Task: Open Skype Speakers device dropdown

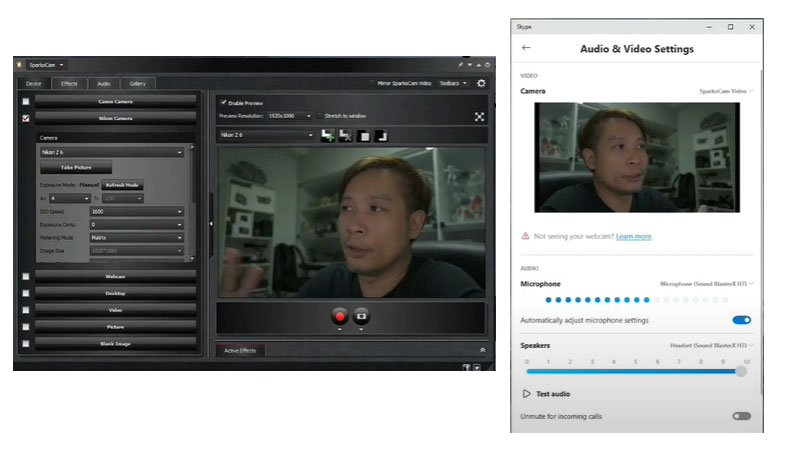Action: point(712,345)
